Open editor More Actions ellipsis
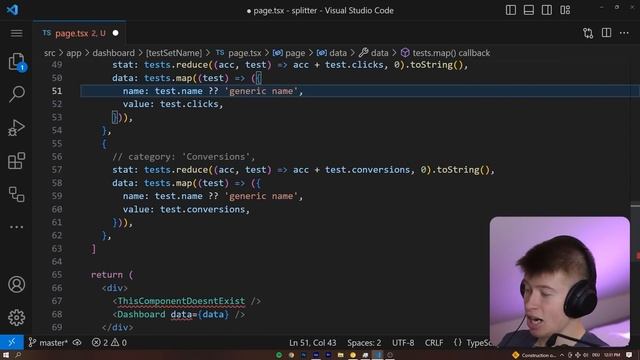Viewport: 640px width, 360px height. 624,33
